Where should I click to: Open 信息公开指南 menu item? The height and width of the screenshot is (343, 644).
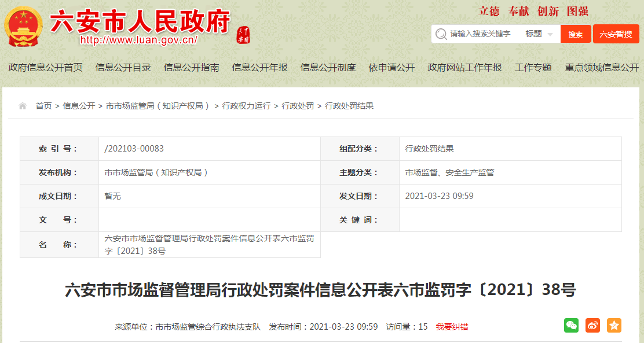tap(191, 68)
